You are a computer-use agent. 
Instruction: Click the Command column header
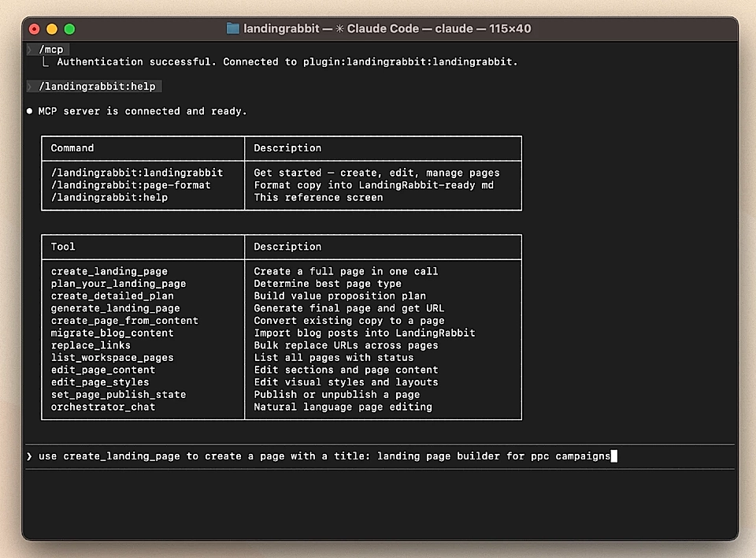[x=72, y=147]
